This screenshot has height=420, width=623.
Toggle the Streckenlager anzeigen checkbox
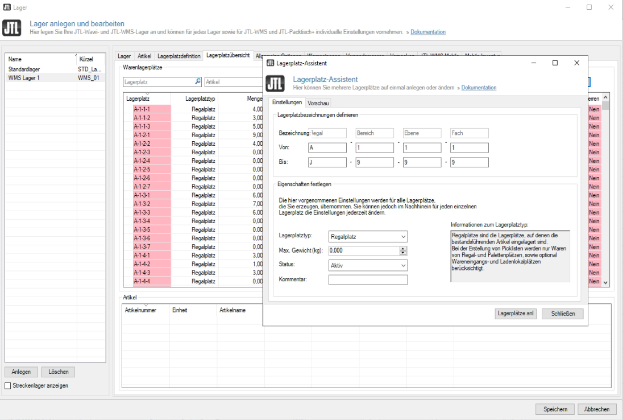click(x=8, y=385)
